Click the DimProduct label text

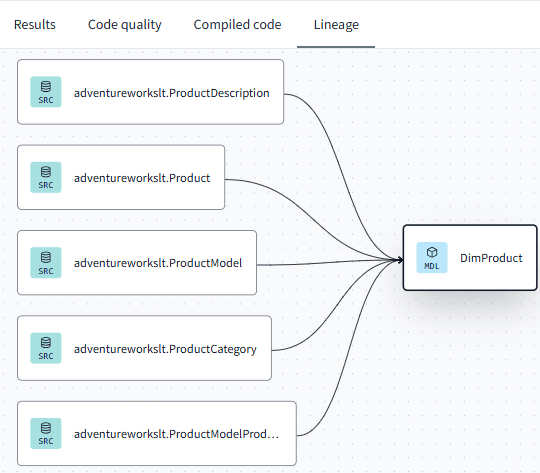pyautogui.click(x=491, y=258)
